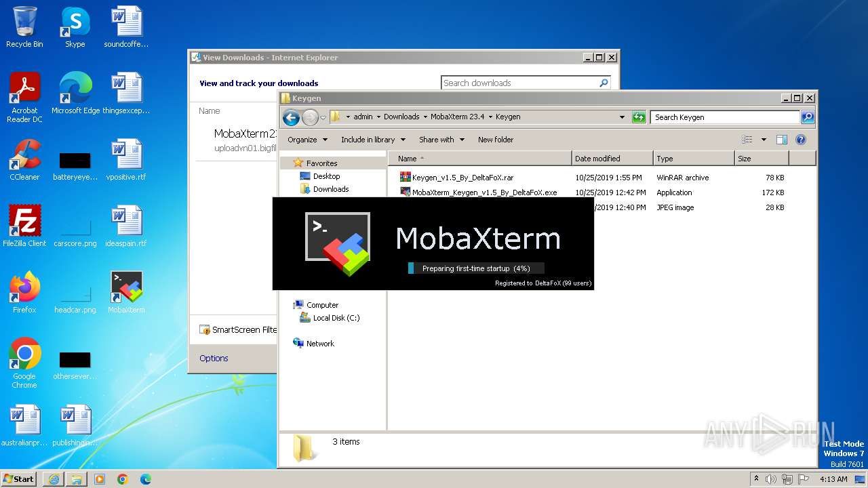Click the Search Keygen input field

pyautogui.click(x=725, y=117)
